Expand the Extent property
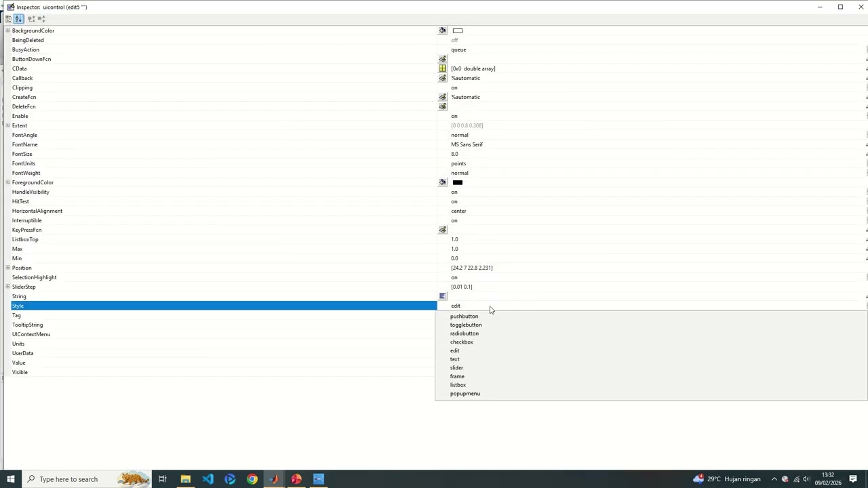Image resolution: width=868 pixels, height=488 pixels. click(7, 125)
